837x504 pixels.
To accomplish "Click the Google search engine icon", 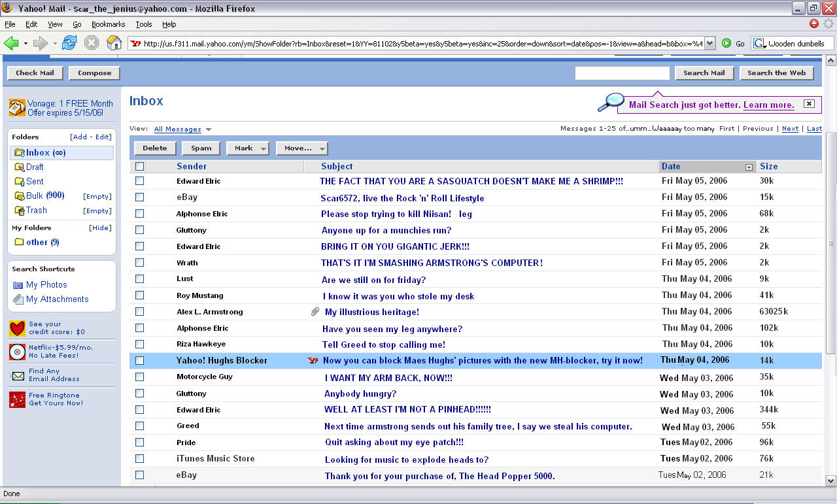I will point(759,43).
